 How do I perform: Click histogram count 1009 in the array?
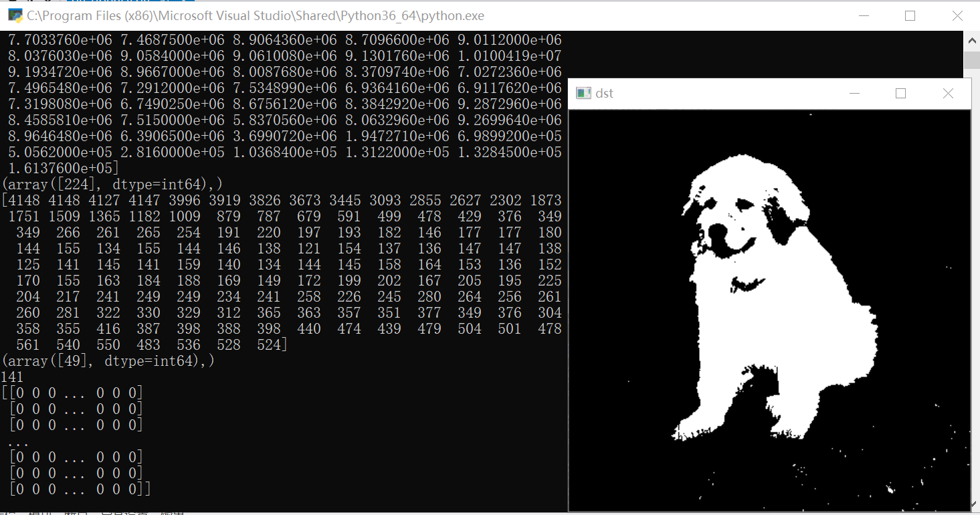point(185,216)
